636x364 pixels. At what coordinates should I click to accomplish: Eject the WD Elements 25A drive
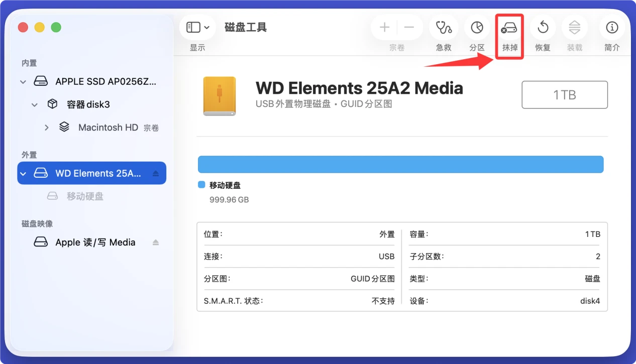[156, 174]
